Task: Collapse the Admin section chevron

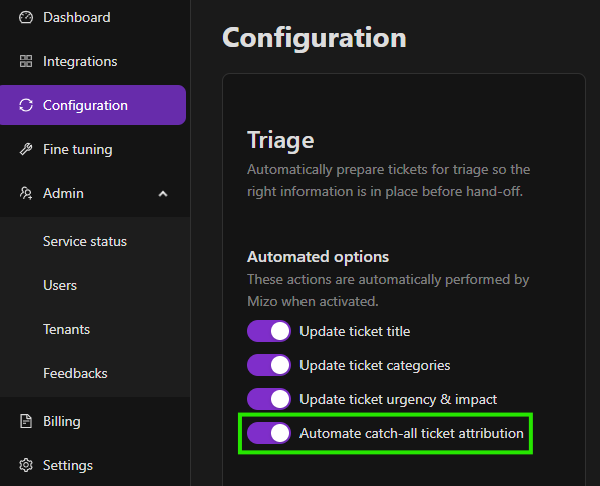Action: point(163,193)
